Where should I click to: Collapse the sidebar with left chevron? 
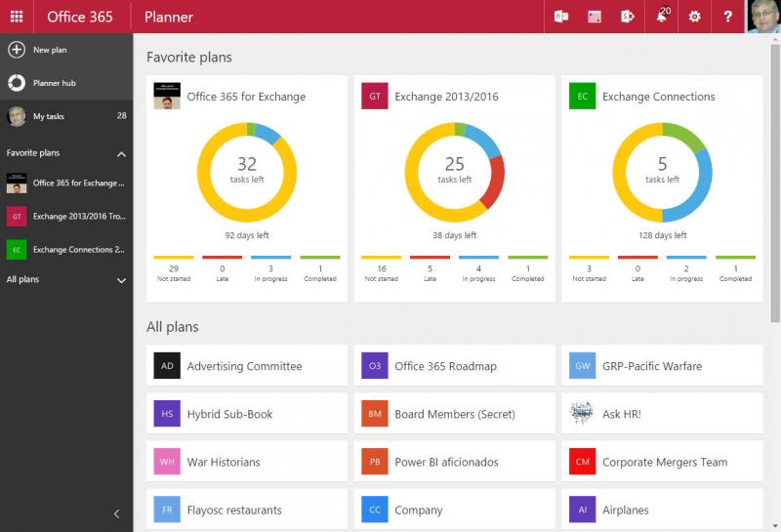tap(116, 514)
